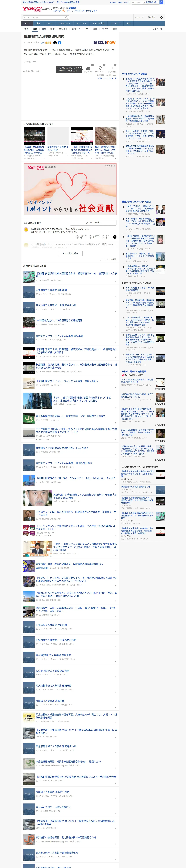React with わかりやすい lightbulb icon
The image size is (186, 868).
(x=100, y=68)
